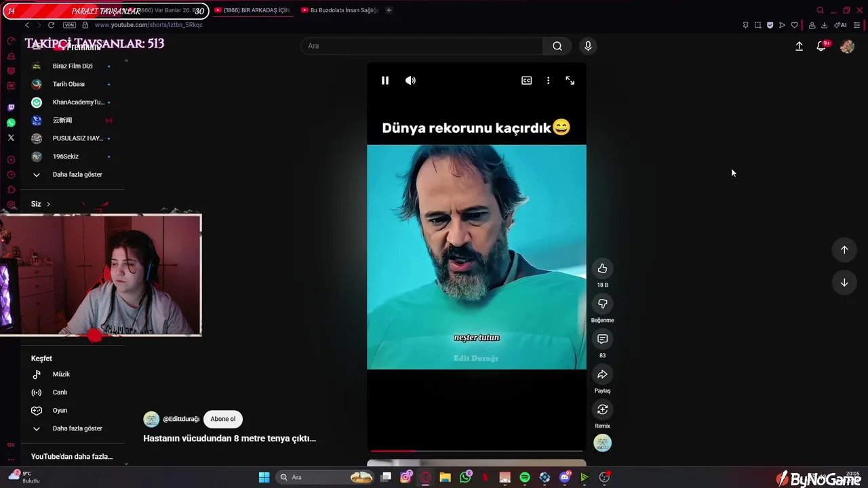Open the YouTube upload/create icon
868x488 pixels.
pos(799,46)
